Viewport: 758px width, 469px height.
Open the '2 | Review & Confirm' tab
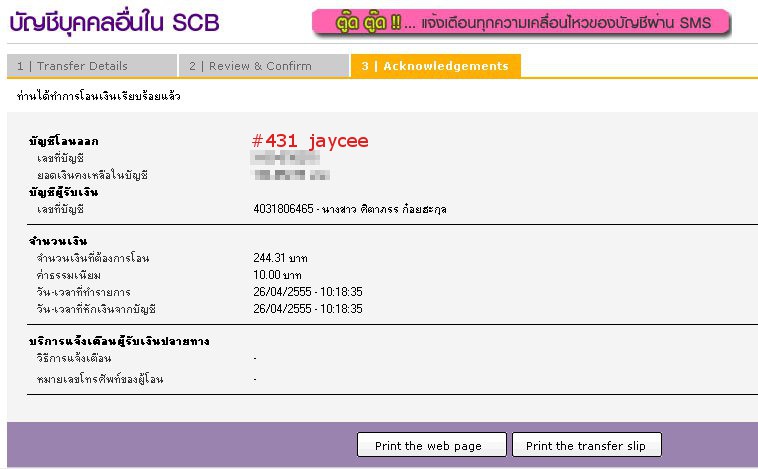tap(264, 66)
